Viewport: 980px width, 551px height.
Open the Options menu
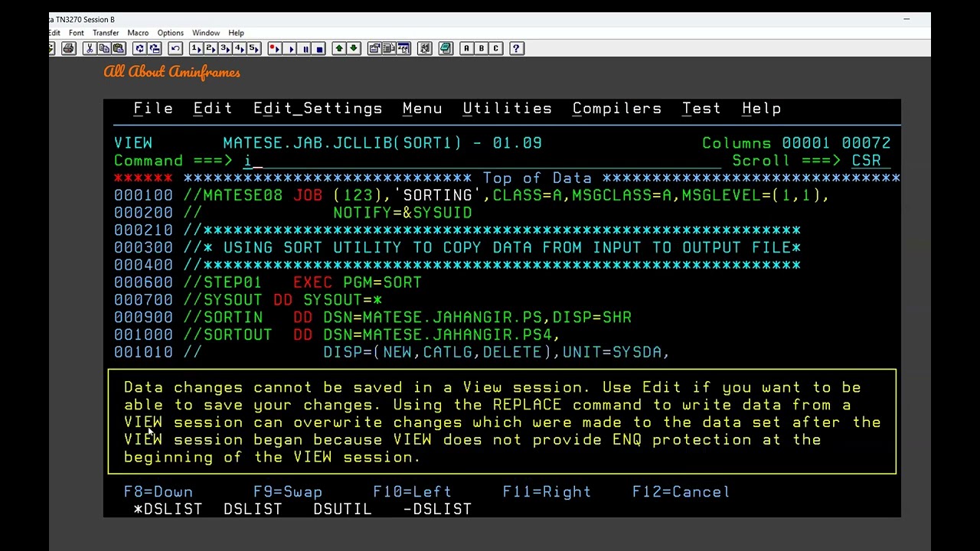(x=171, y=33)
